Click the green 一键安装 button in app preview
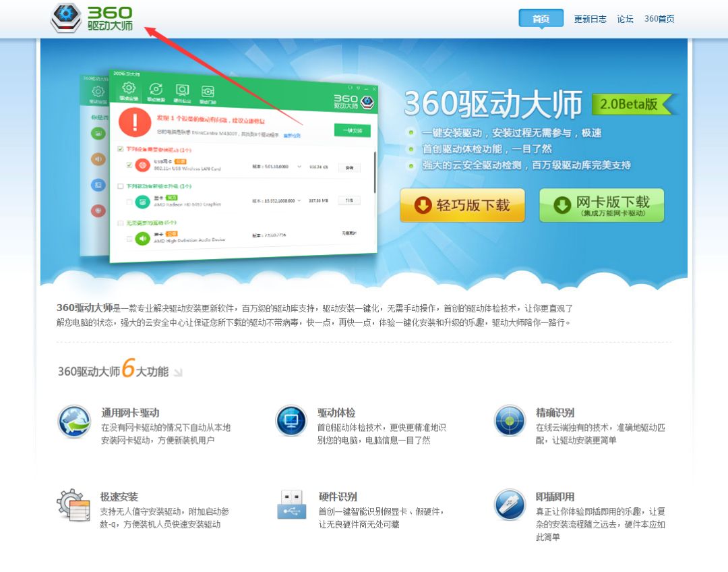728x572 pixels. coord(352,131)
